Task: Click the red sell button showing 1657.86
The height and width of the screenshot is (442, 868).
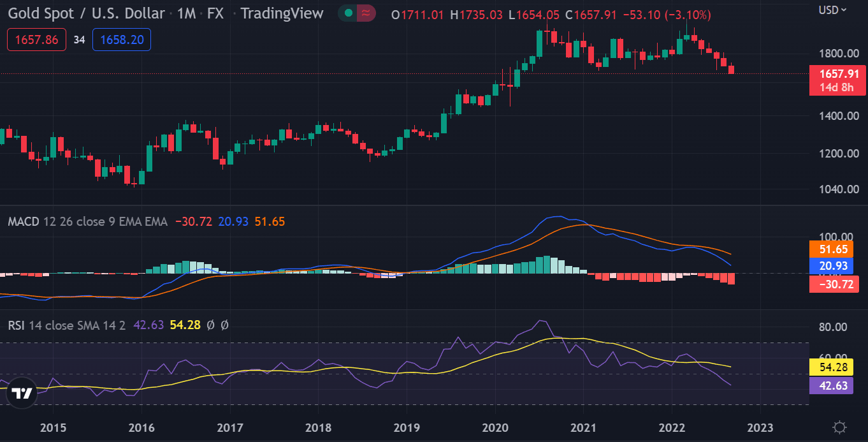Action: point(36,39)
